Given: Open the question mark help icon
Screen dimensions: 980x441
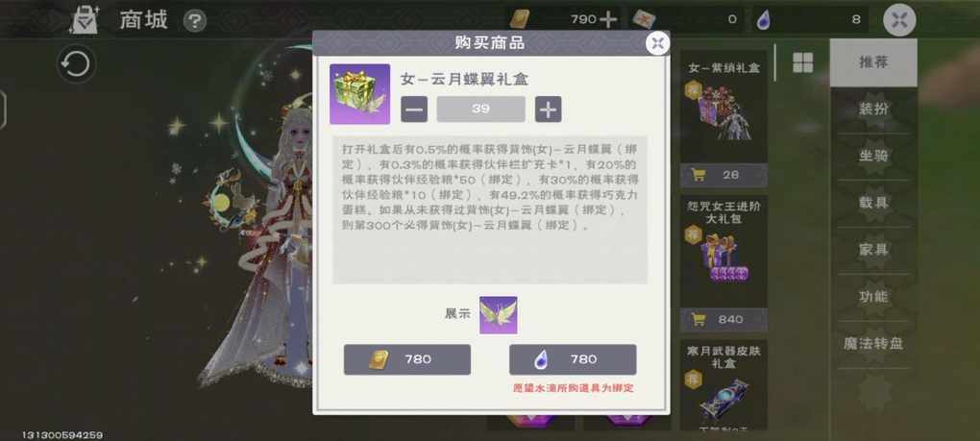Looking at the screenshot, I should click(195, 21).
